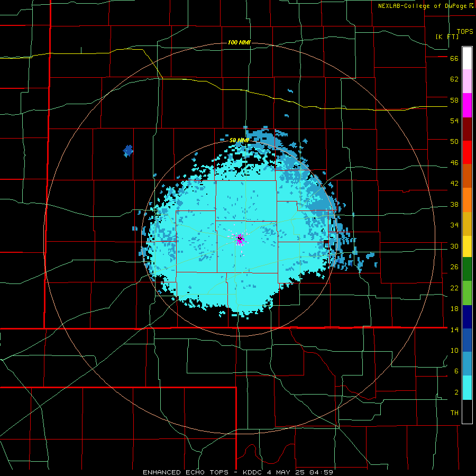
Task: Pick the magenta legend color swatch
Action: tap(467, 105)
